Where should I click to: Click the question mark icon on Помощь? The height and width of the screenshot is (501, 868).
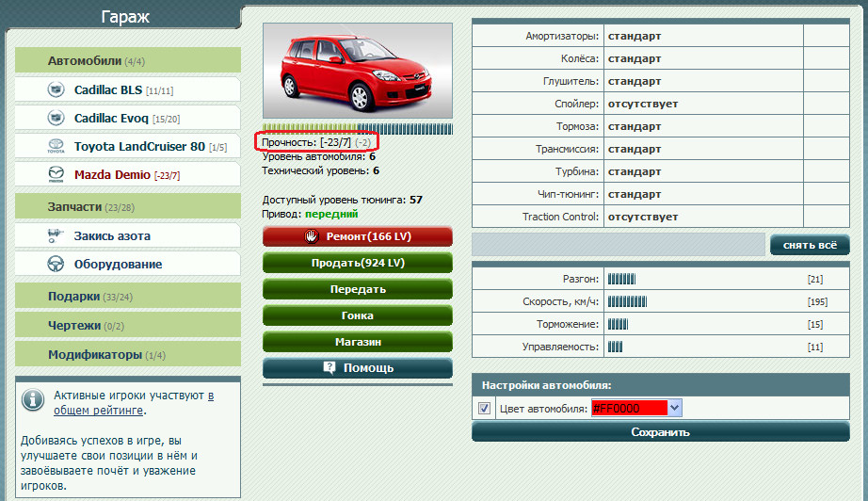(x=330, y=367)
